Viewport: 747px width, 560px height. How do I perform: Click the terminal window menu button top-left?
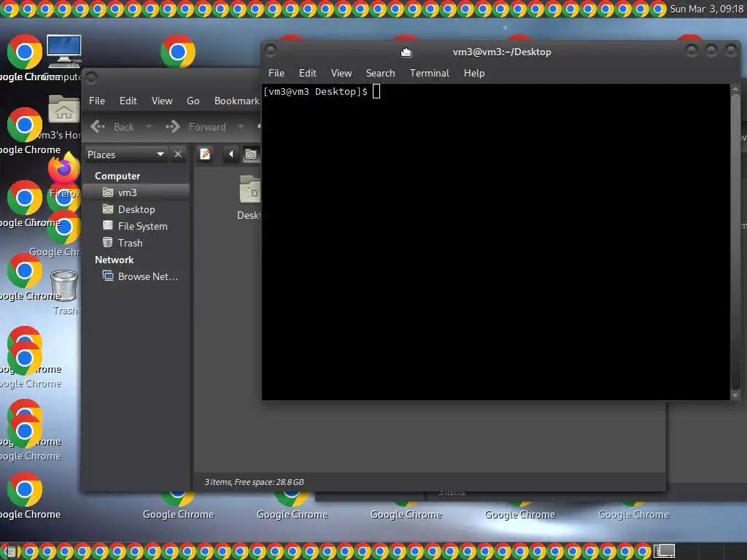271,50
